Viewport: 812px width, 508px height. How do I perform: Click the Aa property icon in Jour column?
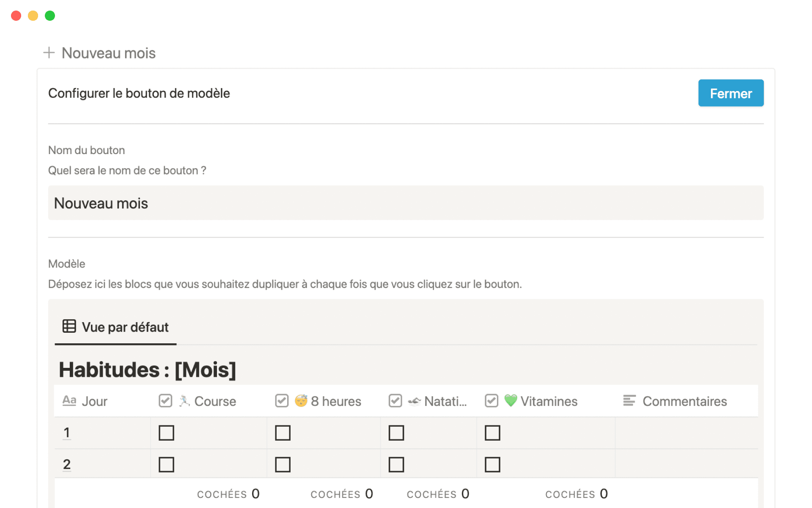click(69, 400)
